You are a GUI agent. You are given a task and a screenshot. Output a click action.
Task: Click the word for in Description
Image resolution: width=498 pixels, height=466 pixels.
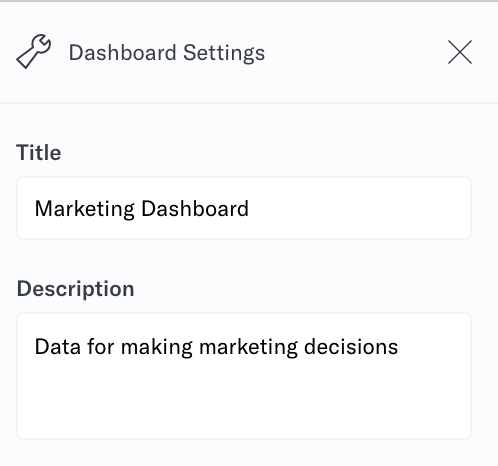(101, 347)
